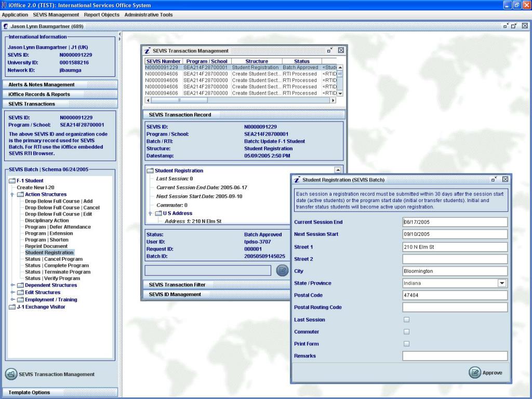
Task: Click the Edit Structures folder icon
Action: 20,292
